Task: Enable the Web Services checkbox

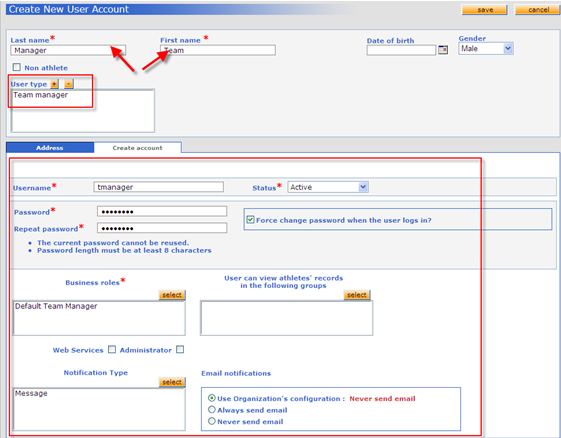Action: 112,349
